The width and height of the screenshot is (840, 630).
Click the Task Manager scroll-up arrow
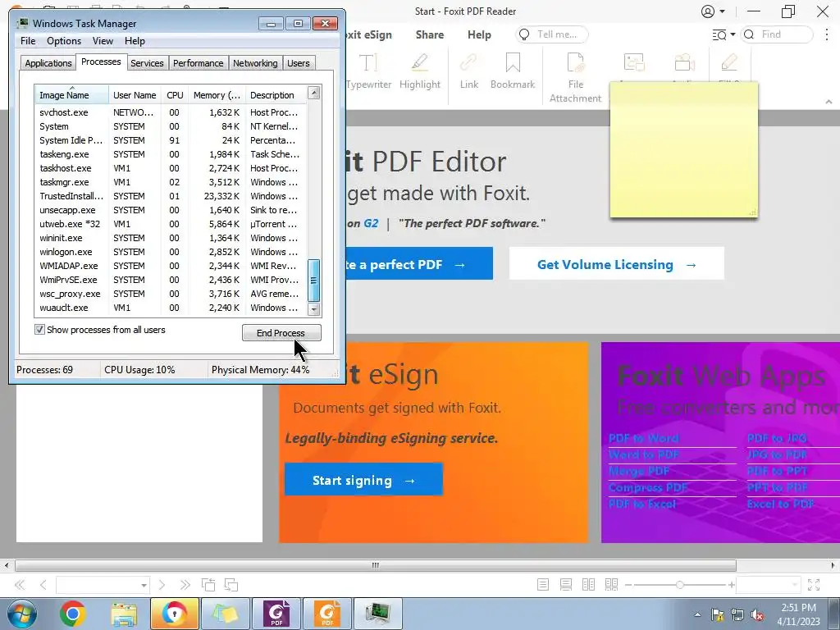314,93
